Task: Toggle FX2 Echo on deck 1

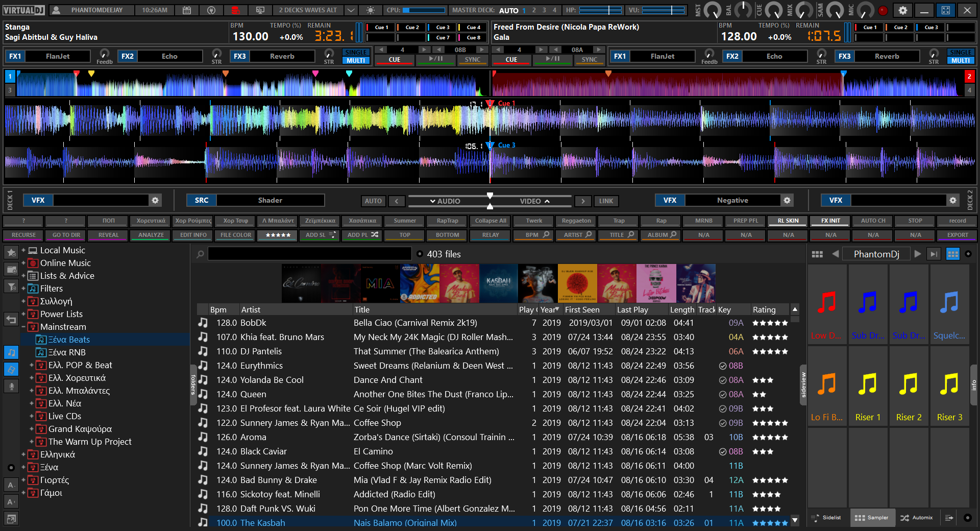Action: [x=128, y=56]
